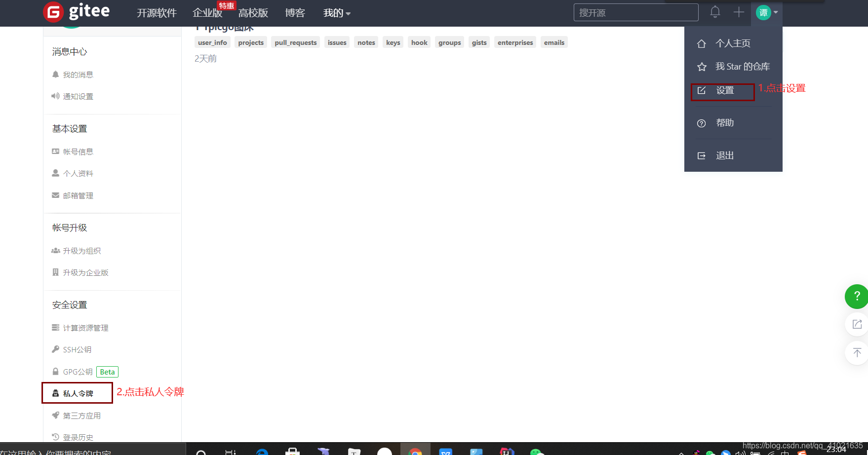The image size is (868, 455).
Task: Click the back-to-top arrow button
Action: 857,353
